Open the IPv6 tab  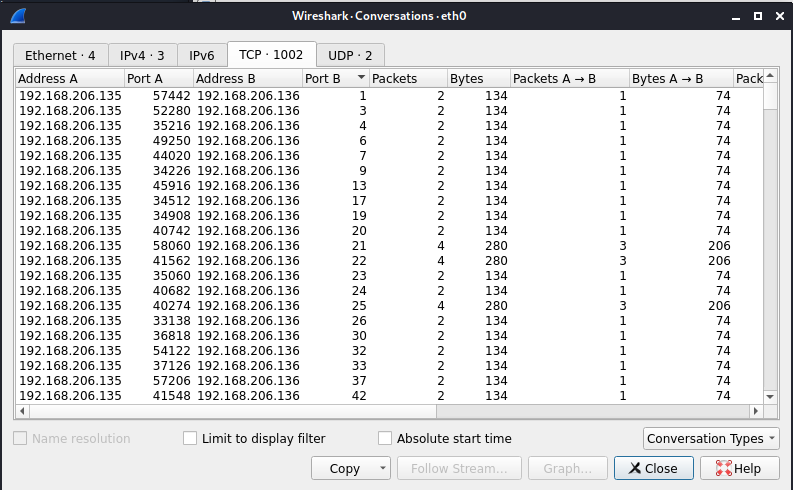point(202,55)
